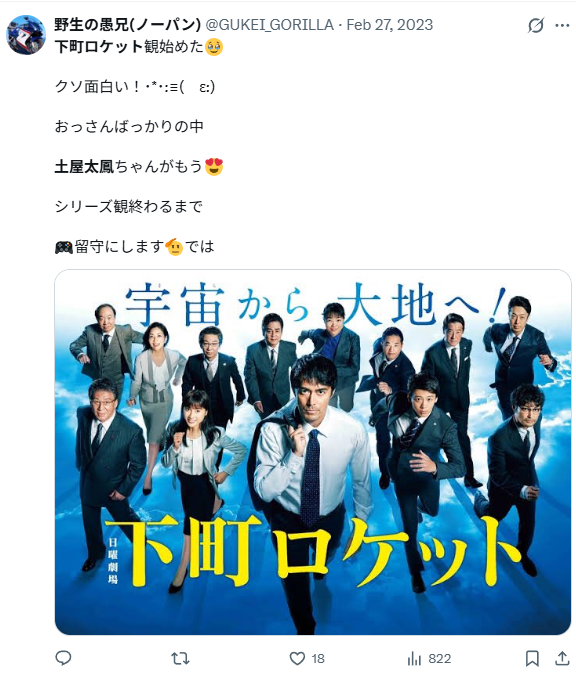The image size is (576, 673).
Task: Open the Feb 27, 2023 timestamp link
Action: pyautogui.click(x=390, y=25)
